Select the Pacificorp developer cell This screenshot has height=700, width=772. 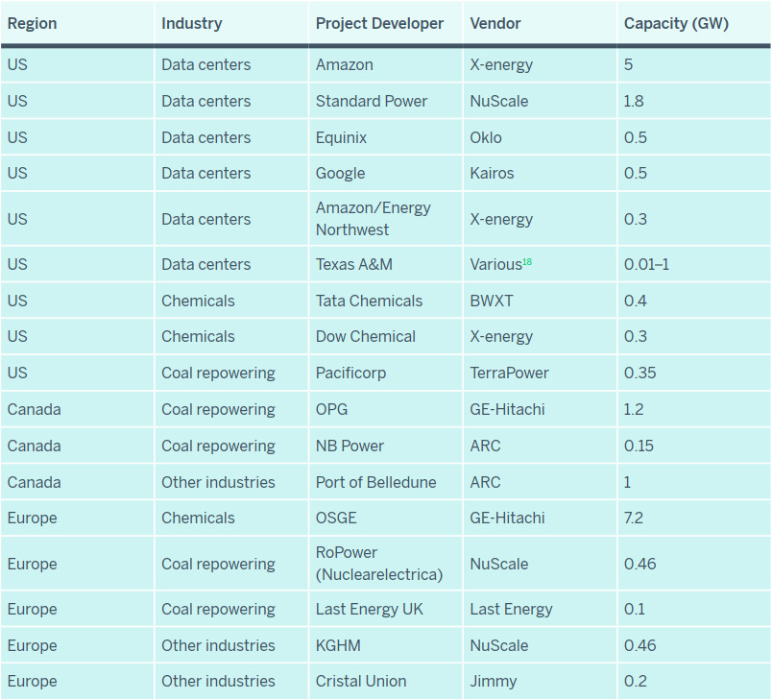tap(350, 373)
